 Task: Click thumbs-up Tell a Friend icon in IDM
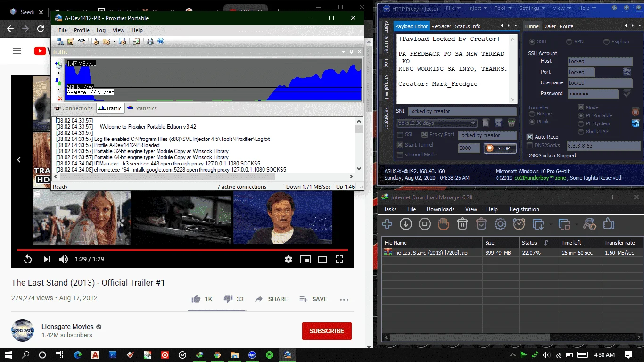(x=609, y=224)
